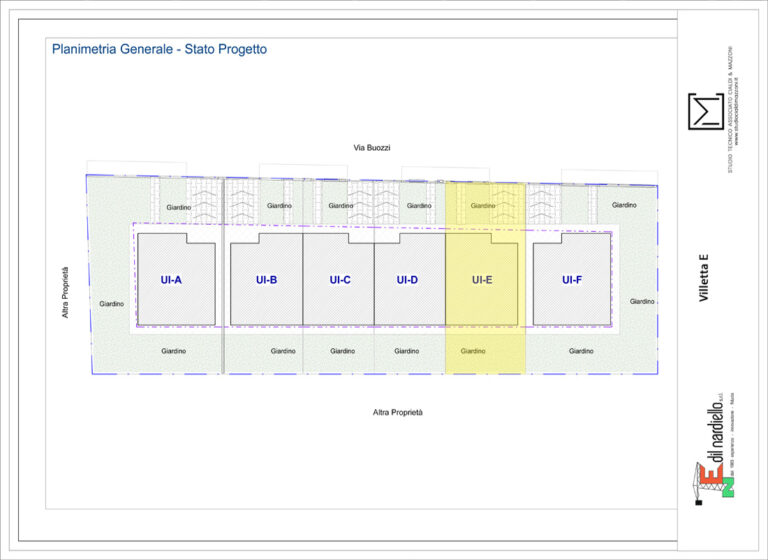
Task: Click the edil nardiello company name text
Action: pos(717,431)
